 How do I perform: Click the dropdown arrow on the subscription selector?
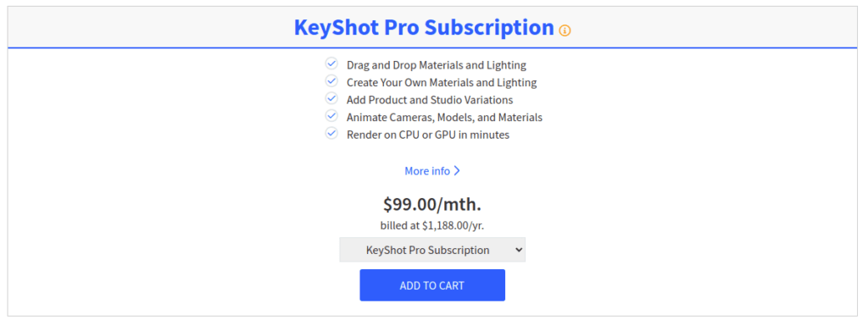(519, 250)
